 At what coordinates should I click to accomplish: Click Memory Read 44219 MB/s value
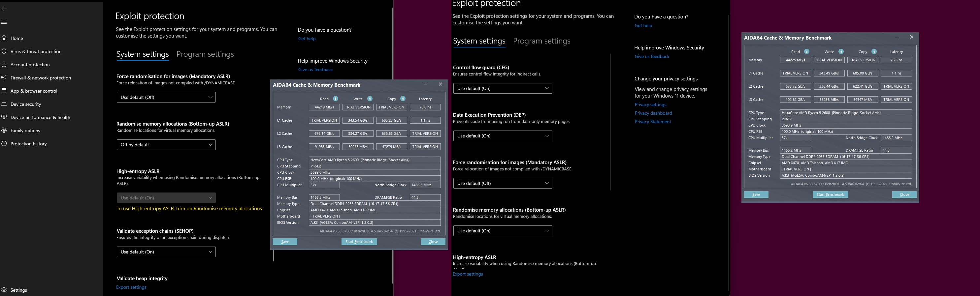coord(324,107)
